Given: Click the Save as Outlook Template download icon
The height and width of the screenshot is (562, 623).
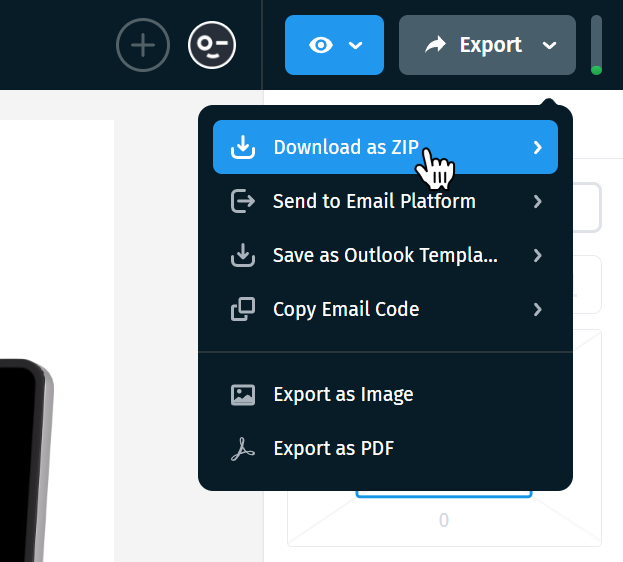Looking at the screenshot, I should 243,255.
